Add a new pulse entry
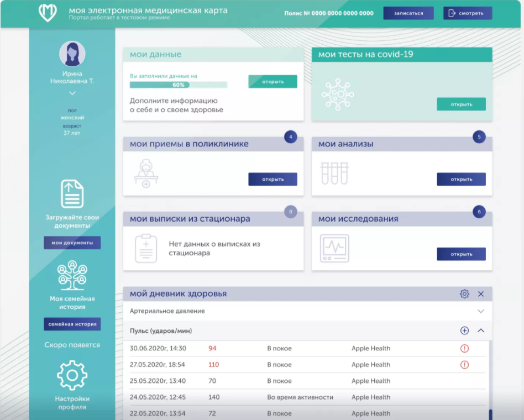Viewport: 524px width, 420px height. click(x=464, y=330)
